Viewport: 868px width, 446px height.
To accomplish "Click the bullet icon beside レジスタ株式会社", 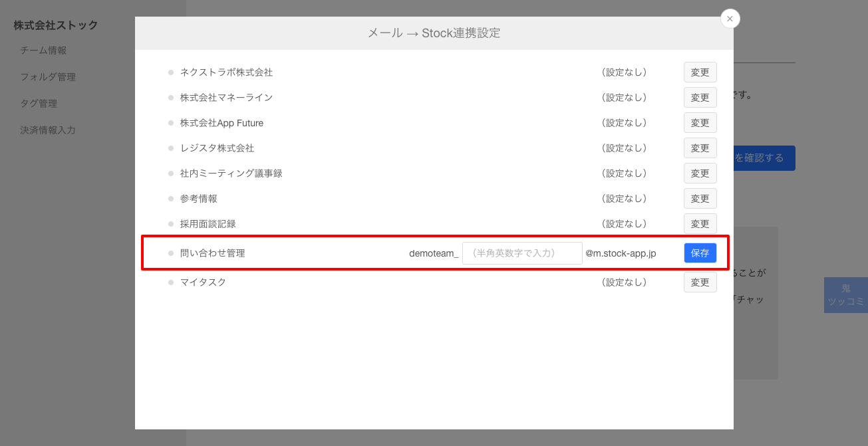I will (172, 148).
